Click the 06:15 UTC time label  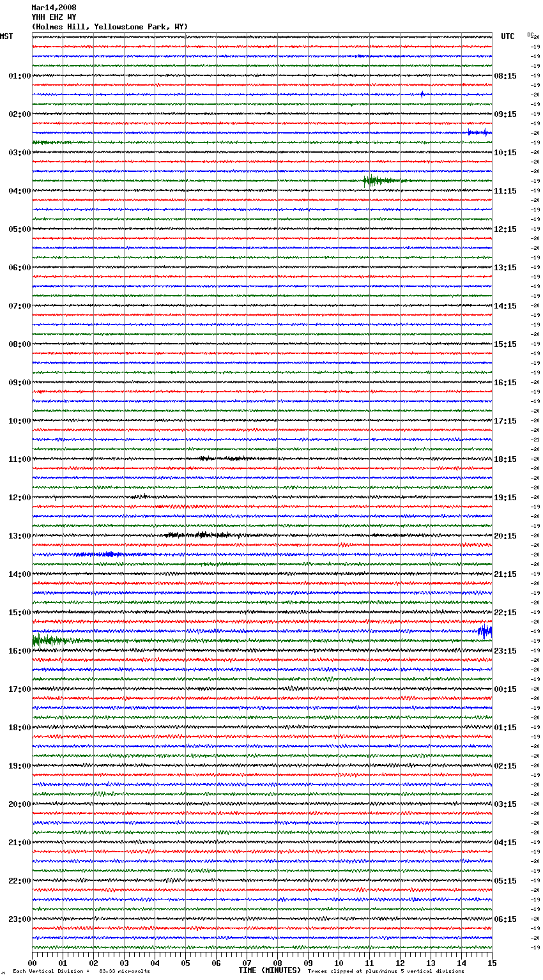coord(505,919)
